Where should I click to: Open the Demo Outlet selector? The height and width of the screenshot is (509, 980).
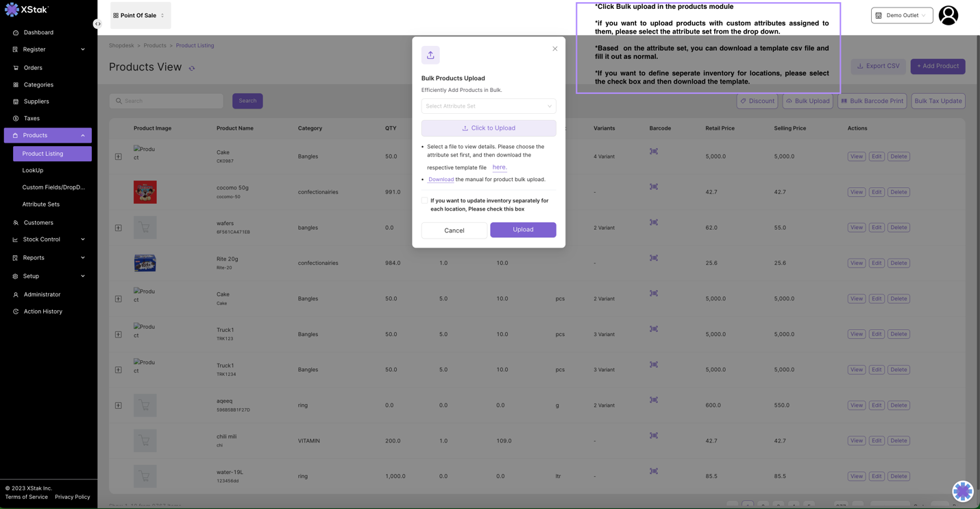[901, 15]
